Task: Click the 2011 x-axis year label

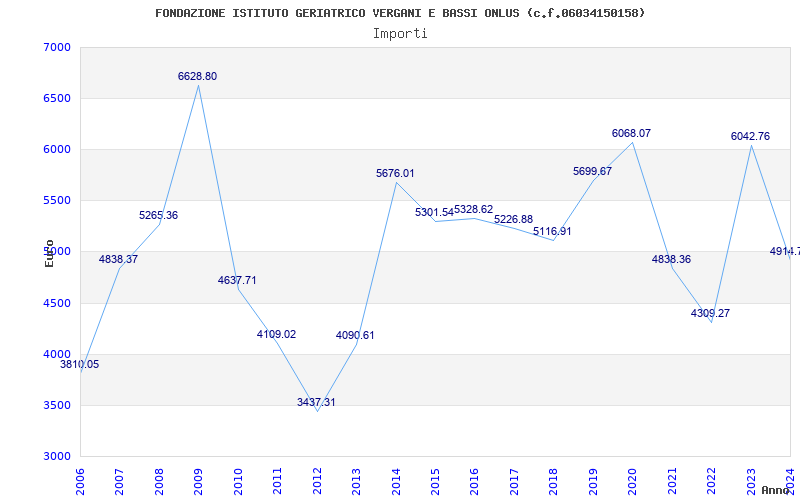Action: click(x=277, y=482)
